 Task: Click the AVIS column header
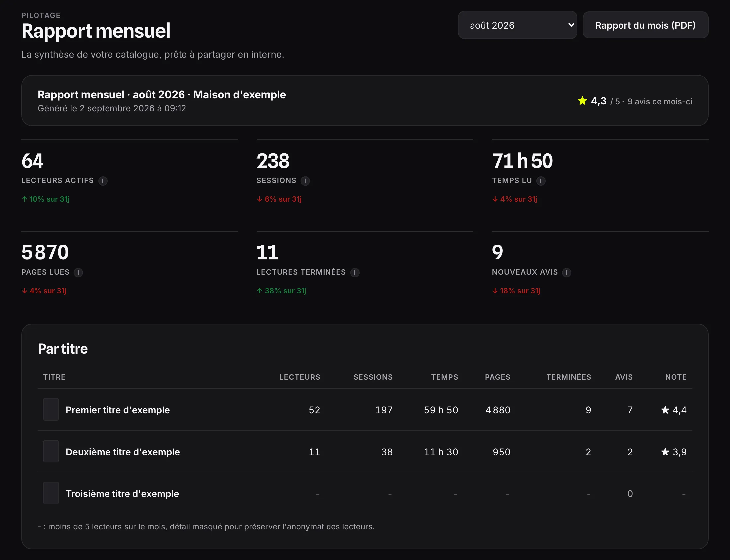624,377
